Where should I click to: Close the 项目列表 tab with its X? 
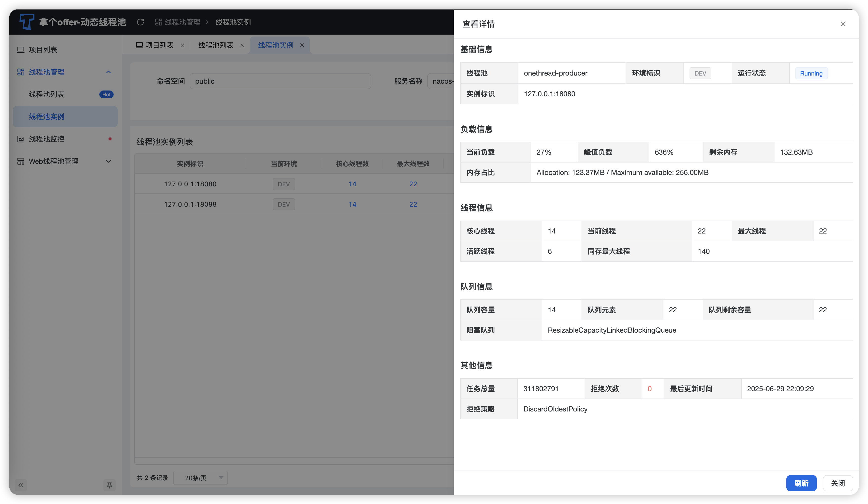click(183, 45)
